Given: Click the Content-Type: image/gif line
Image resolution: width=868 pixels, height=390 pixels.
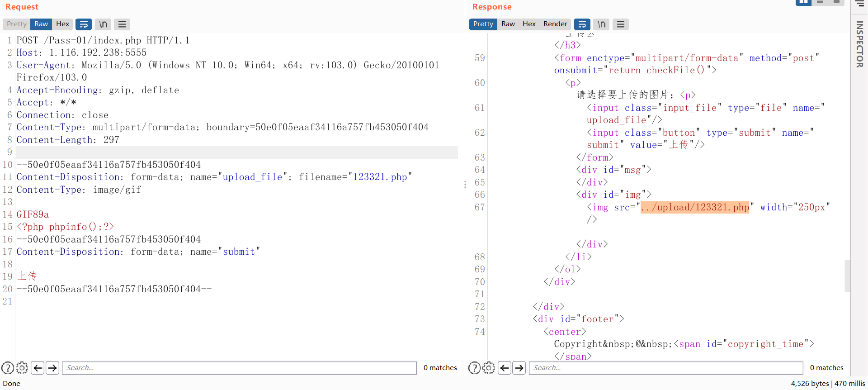Looking at the screenshot, I should tap(79, 190).
